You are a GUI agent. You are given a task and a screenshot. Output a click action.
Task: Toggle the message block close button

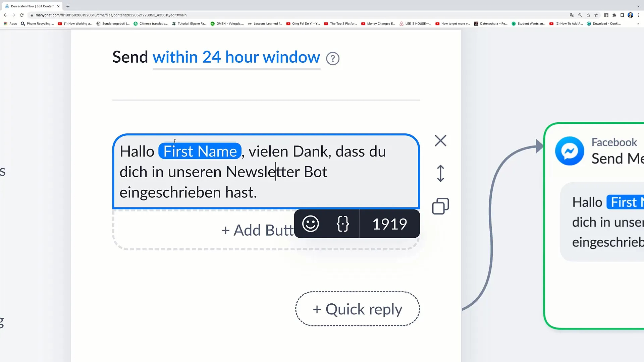441,140
